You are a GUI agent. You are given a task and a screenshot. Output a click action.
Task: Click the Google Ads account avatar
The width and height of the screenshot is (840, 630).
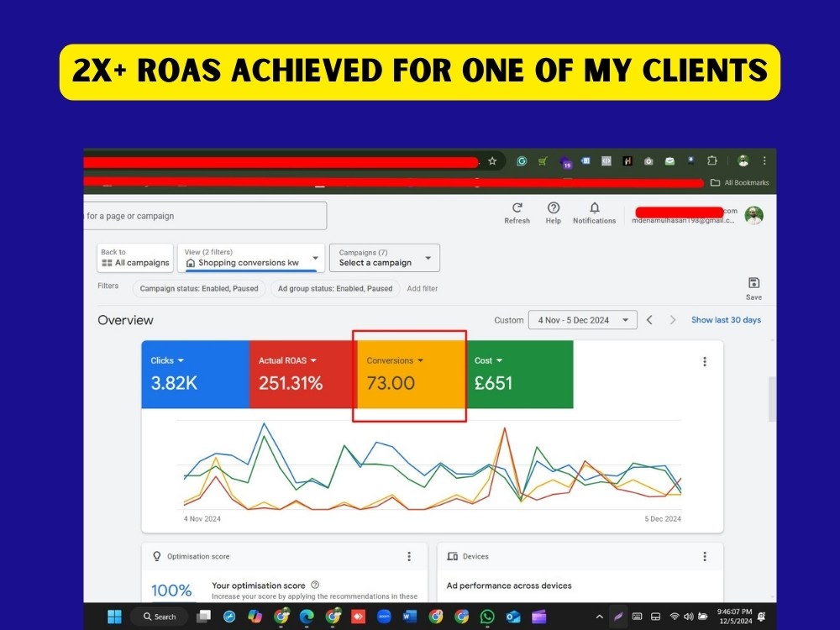coord(753,215)
